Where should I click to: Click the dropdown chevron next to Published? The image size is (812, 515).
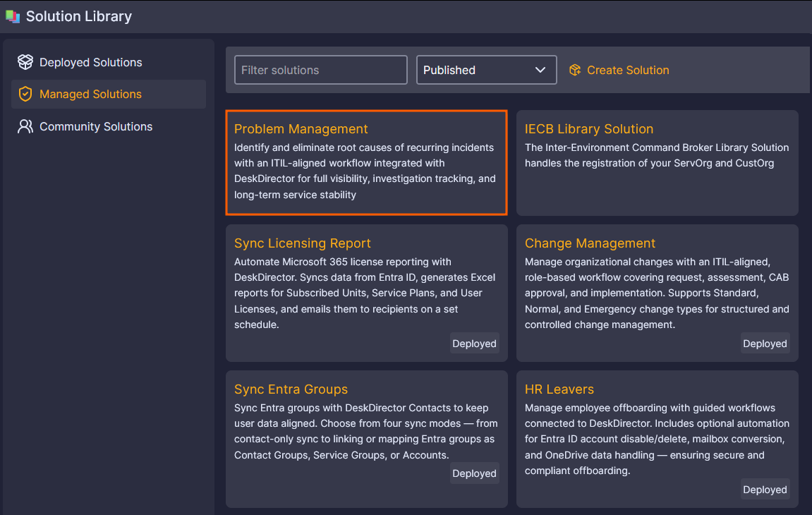click(x=540, y=70)
